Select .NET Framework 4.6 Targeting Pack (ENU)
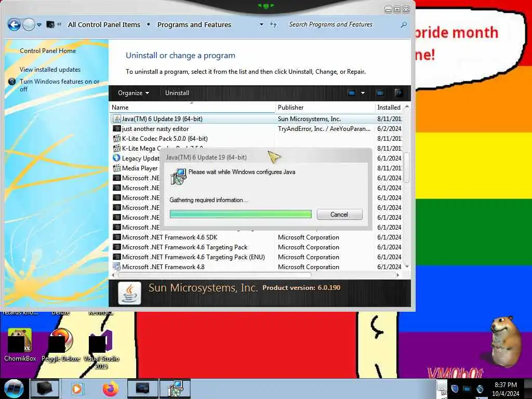Screen dimensions: 532x399 (193, 257)
